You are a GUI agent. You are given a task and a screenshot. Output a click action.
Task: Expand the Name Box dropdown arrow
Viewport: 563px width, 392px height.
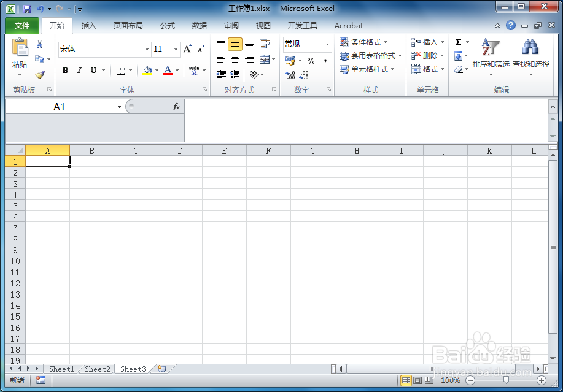pos(119,107)
